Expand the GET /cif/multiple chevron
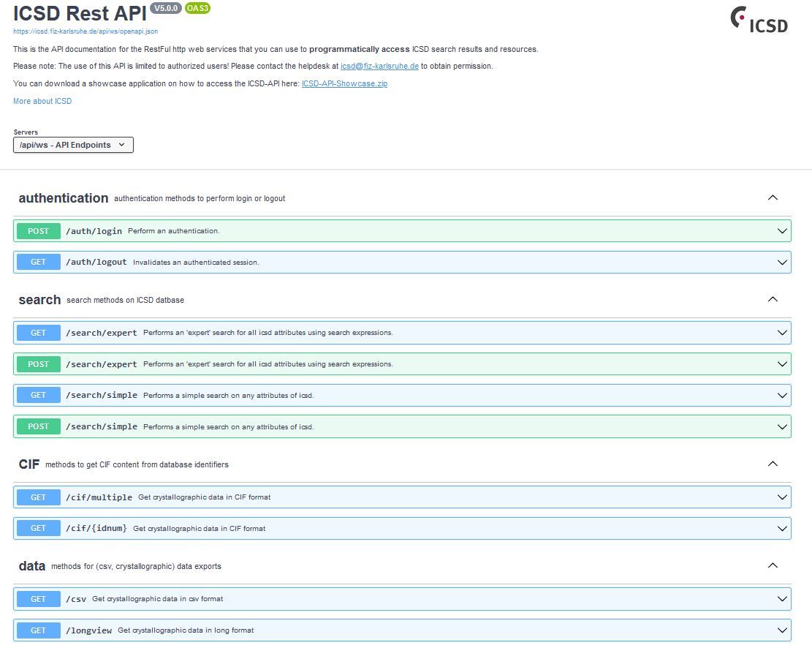This screenshot has height=648, width=812. coord(782,497)
